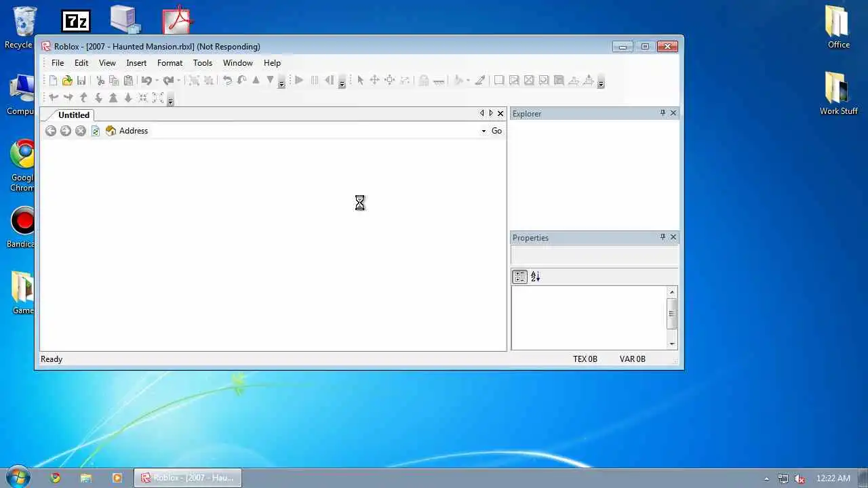This screenshot has width=868, height=488.
Task: Click the Paste clipboard icon
Action: point(128,81)
